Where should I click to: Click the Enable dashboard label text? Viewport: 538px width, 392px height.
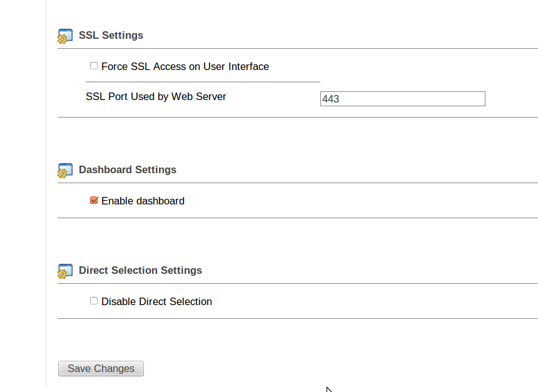143,201
